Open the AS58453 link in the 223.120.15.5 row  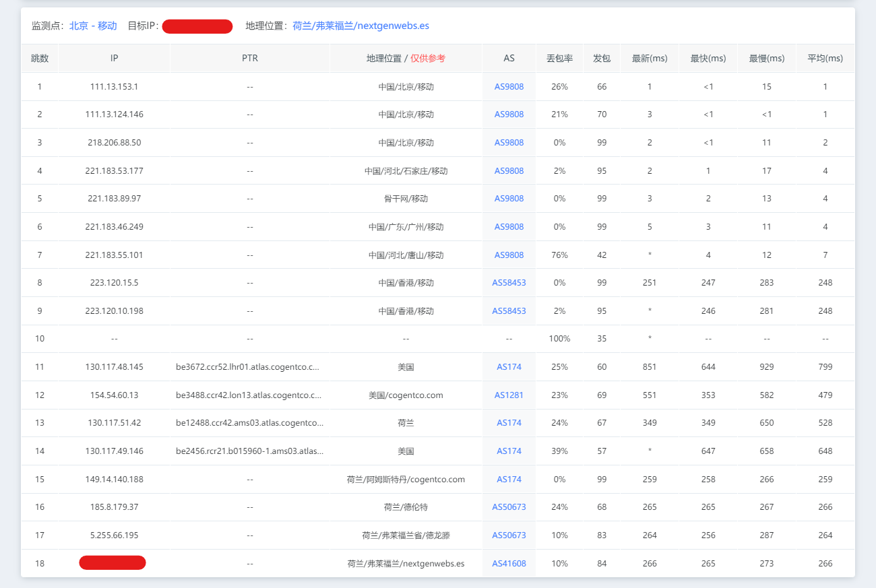point(509,283)
